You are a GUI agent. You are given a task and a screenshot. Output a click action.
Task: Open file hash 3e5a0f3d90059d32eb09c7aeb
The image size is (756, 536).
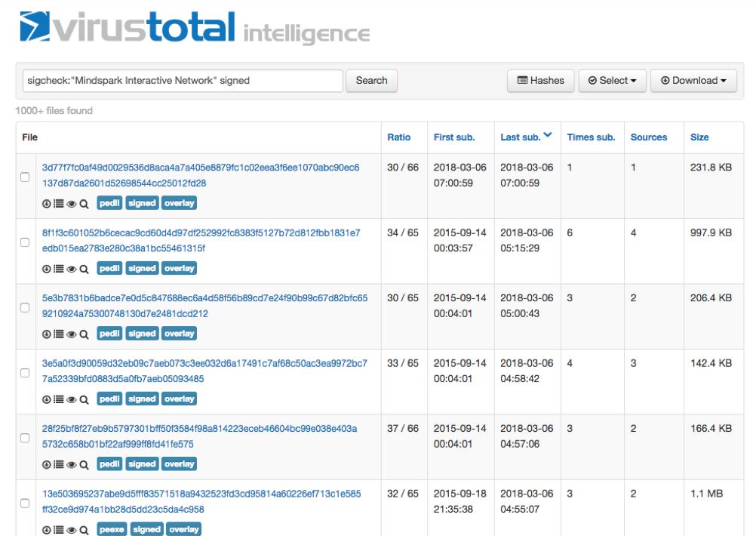(204, 371)
